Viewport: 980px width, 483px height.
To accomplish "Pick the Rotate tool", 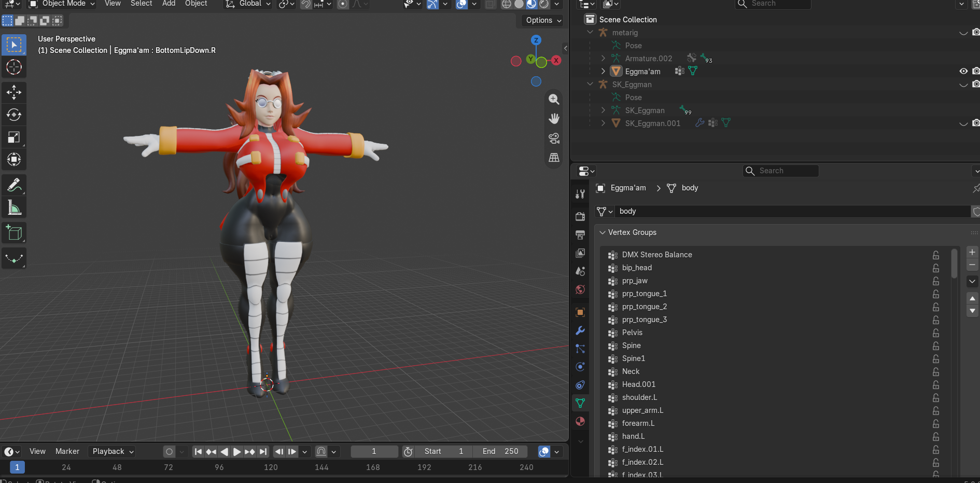I will [14, 115].
